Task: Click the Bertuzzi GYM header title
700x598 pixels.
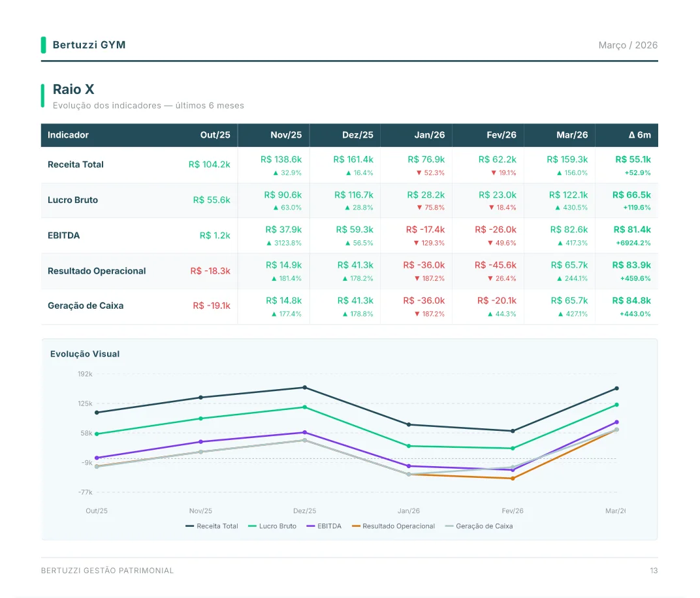Action: tap(89, 45)
